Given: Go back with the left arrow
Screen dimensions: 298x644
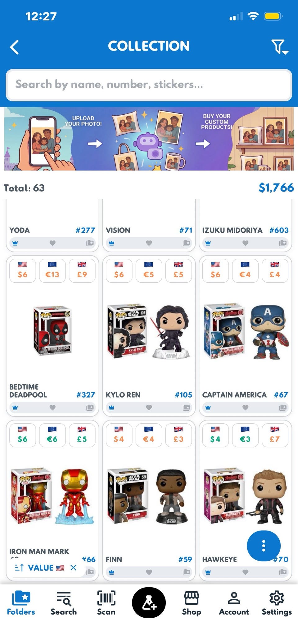Looking at the screenshot, I should (x=14, y=47).
